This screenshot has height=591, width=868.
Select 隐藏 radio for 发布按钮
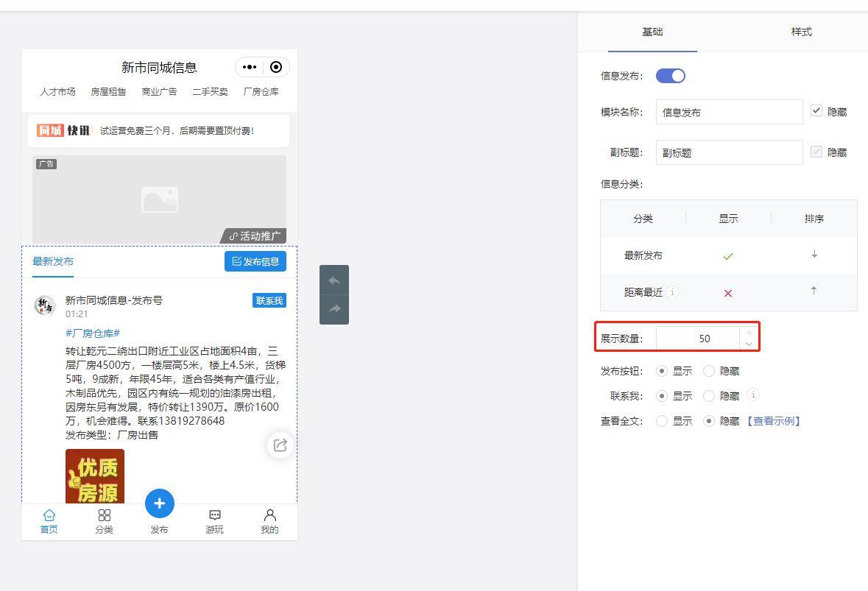(708, 371)
